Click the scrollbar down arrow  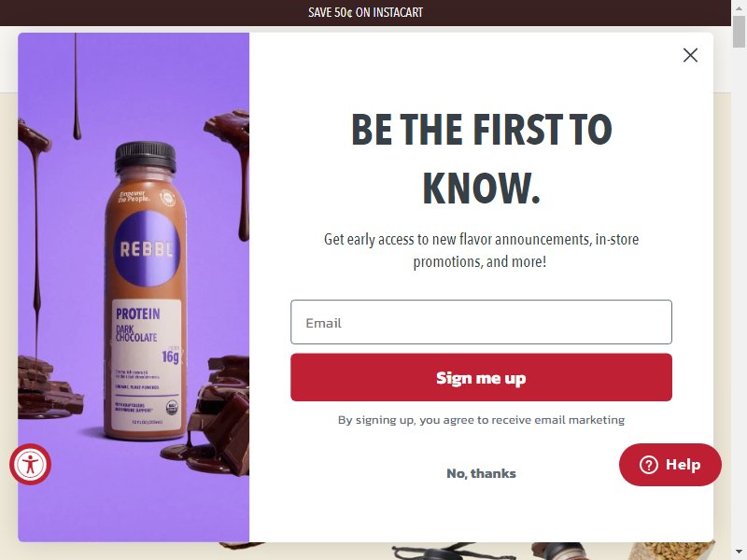click(x=739, y=553)
